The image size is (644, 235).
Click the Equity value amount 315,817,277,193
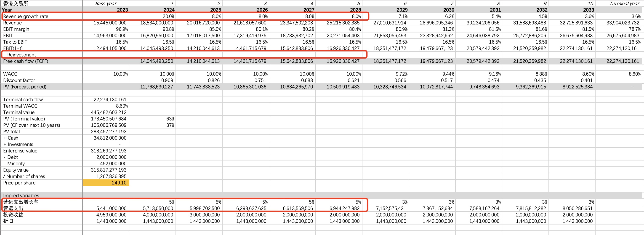pyautogui.click(x=109, y=170)
